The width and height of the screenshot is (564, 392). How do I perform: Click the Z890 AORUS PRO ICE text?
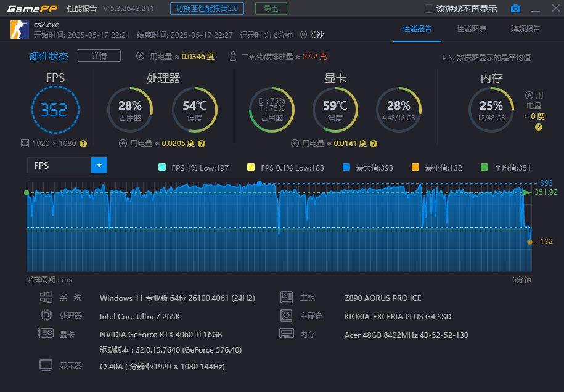click(x=383, y=298)
